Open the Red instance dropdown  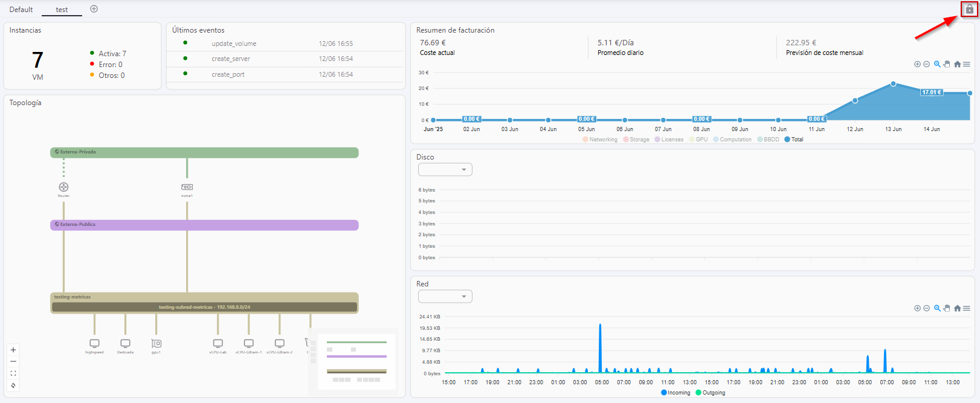pyautogui.click(x=445, y=297)
